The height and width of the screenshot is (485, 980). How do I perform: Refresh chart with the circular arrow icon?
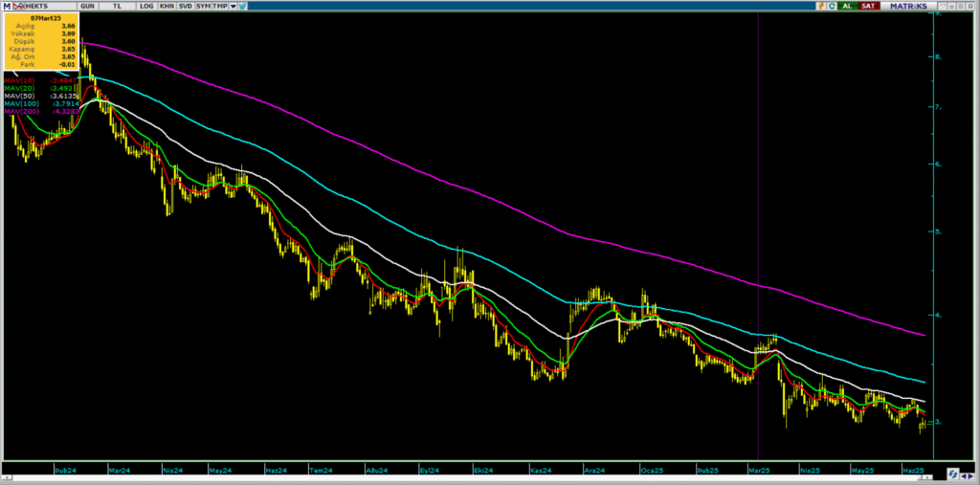point(832,7)
